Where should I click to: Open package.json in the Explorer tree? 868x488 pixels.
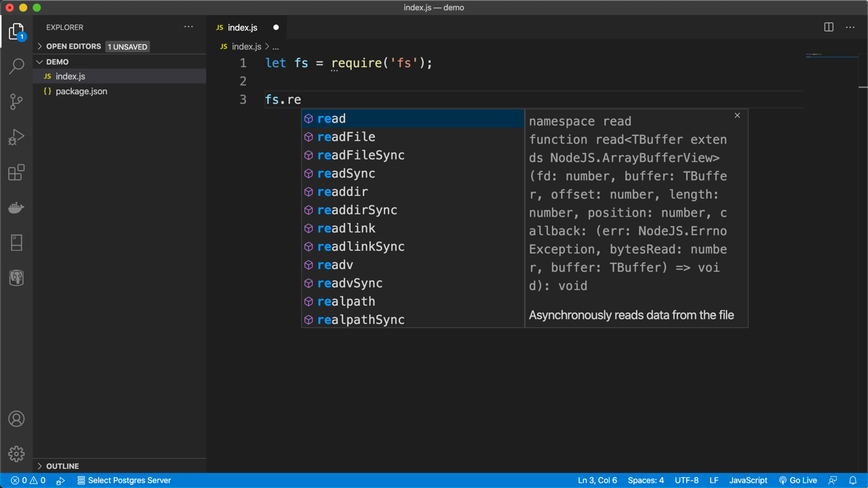click(x=119, y=91)
